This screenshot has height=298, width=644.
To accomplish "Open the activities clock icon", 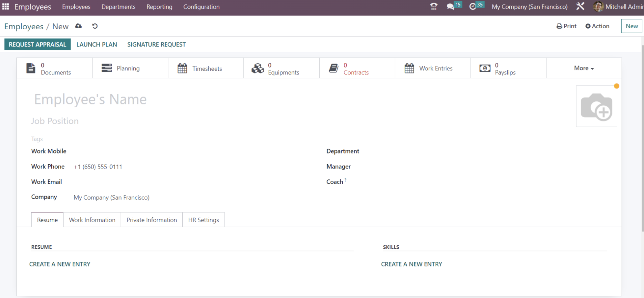I will (473, 7).
